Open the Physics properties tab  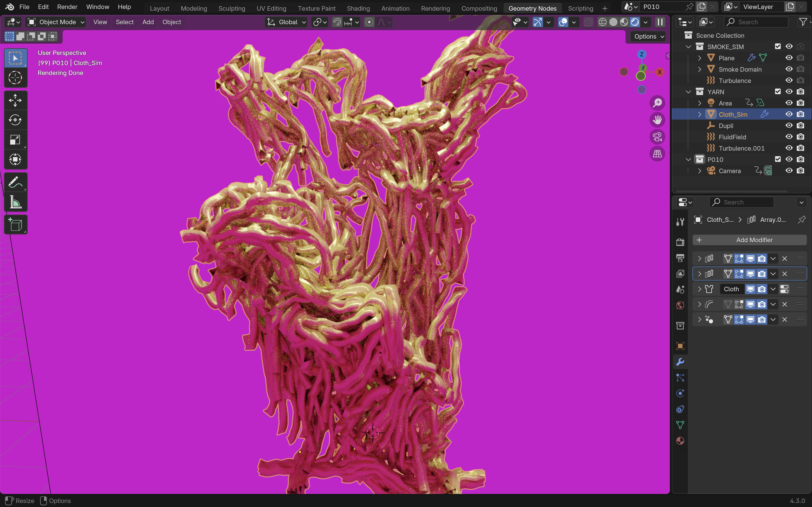(680, 393)
